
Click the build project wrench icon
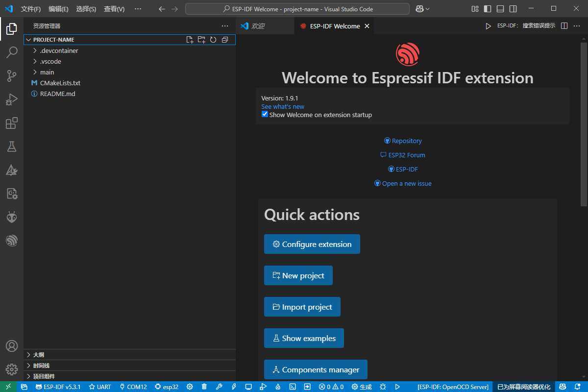point(219,387)
